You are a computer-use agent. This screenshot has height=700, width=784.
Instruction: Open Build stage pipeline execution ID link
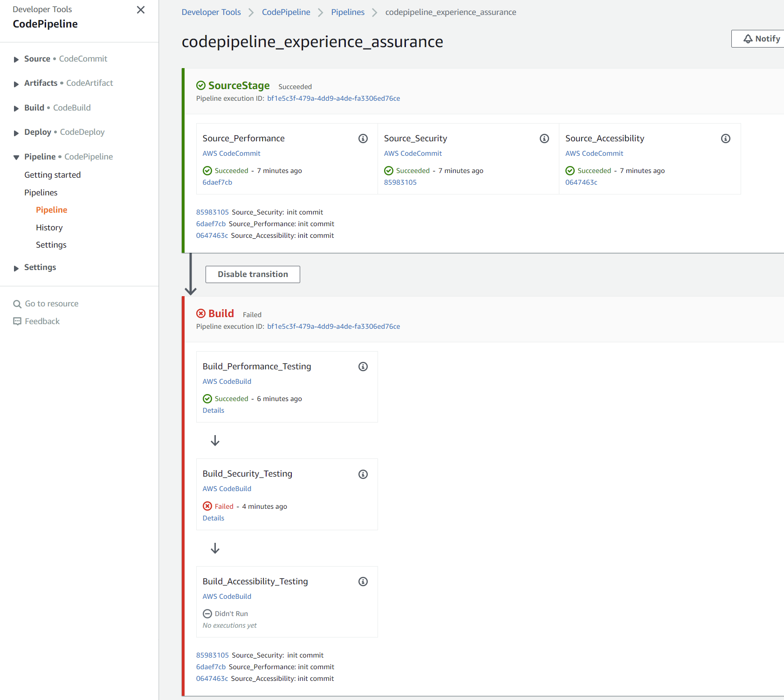click(x=334, y=326)
